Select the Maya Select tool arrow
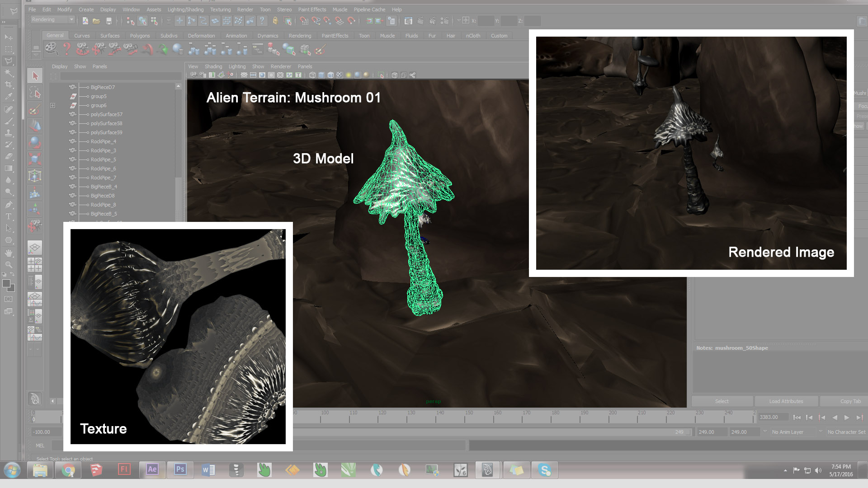Viewport: 868px width, 488px height. tap(35, 76)
